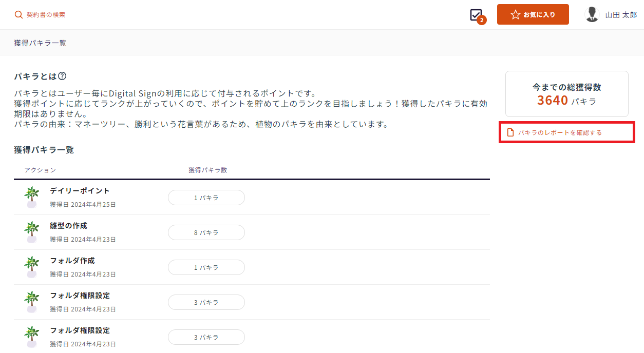Click the 3640 パキラ total card

point(567,94)
